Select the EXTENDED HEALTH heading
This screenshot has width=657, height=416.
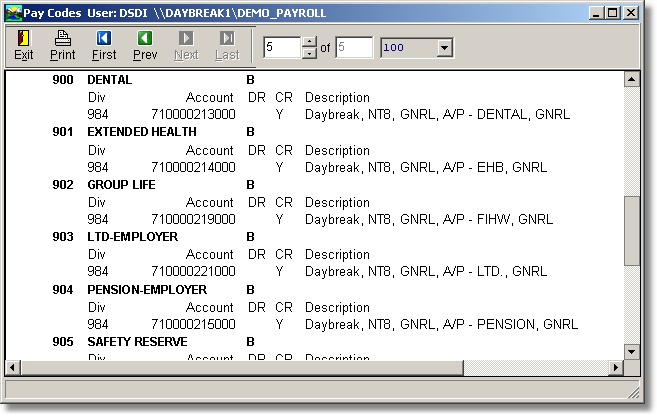coord(142,132)
